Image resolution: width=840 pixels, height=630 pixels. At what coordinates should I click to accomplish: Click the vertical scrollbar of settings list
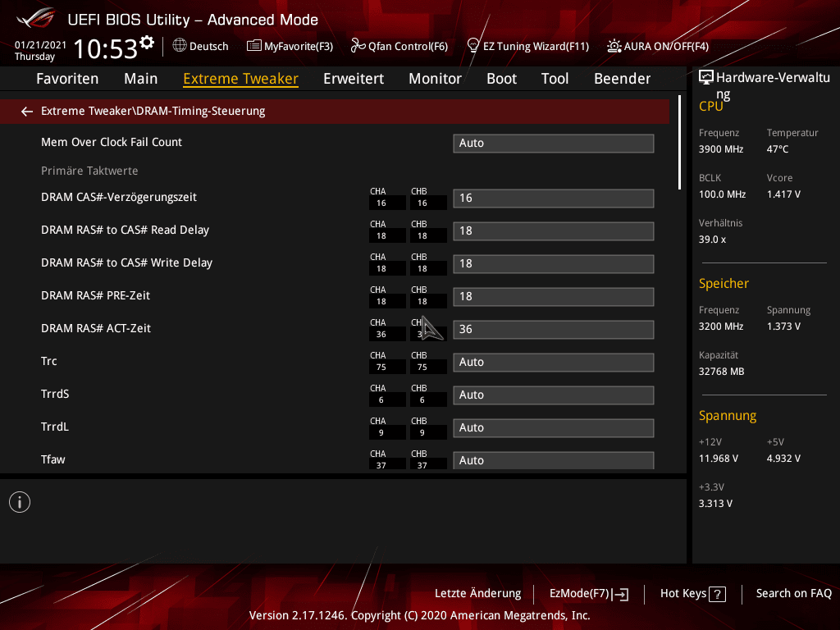(679, 143)
